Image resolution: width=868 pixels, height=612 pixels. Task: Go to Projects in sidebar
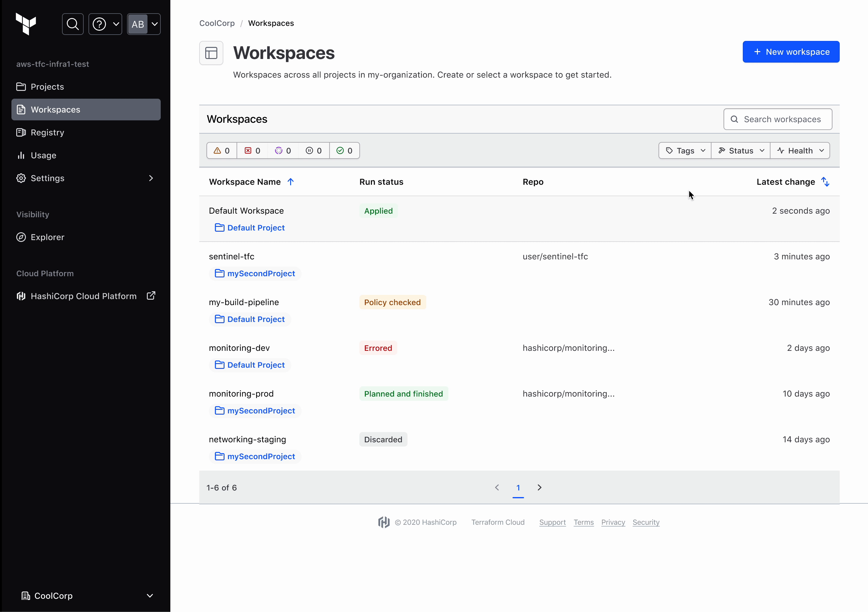tap(47, 87)
